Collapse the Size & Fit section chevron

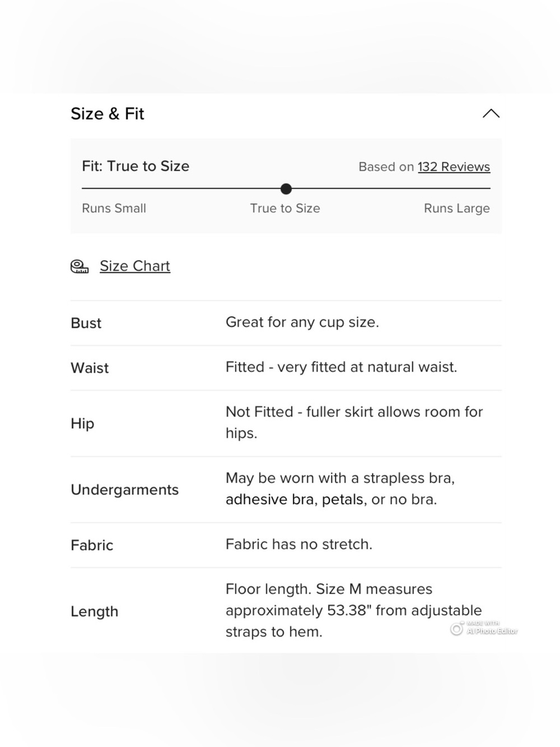(x=491, y=114)
